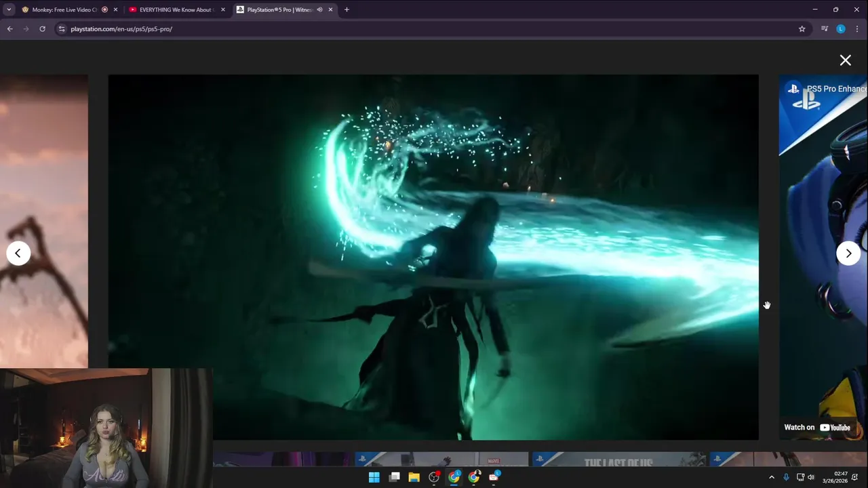The image size is (868, 488).
Task: Click the microphone tray icon
Action: pyautogui.click(x=786, y=477)
